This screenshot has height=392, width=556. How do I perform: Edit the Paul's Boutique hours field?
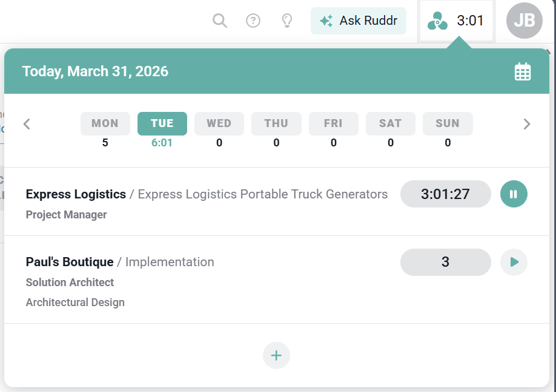click(x=445, y=262)
